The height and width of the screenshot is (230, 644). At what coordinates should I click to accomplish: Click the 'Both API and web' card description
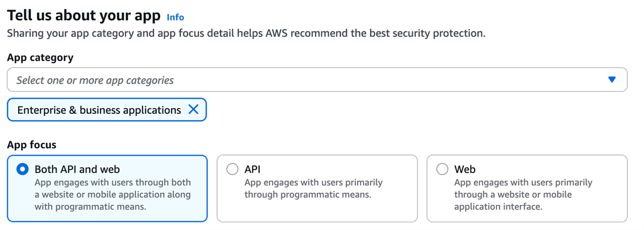pyautogui.click(x=113, y=195)
